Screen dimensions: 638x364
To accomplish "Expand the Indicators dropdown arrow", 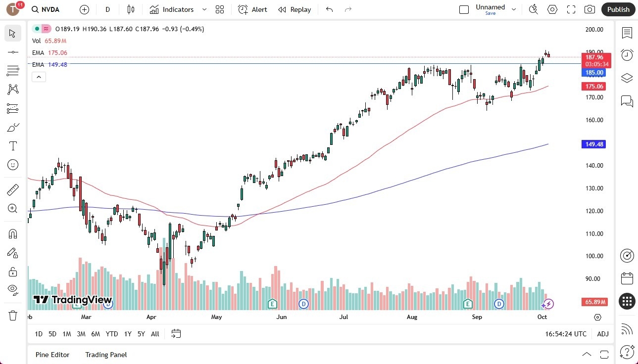I will tap(204, 9).
